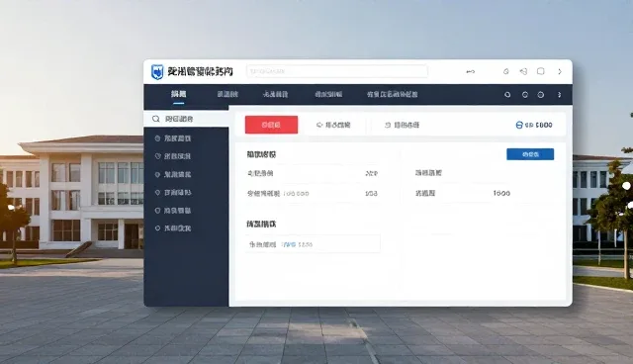The image size is (633, 364).
Task: Expand the right chevron in the white header
Action: [x=560, y=71]
